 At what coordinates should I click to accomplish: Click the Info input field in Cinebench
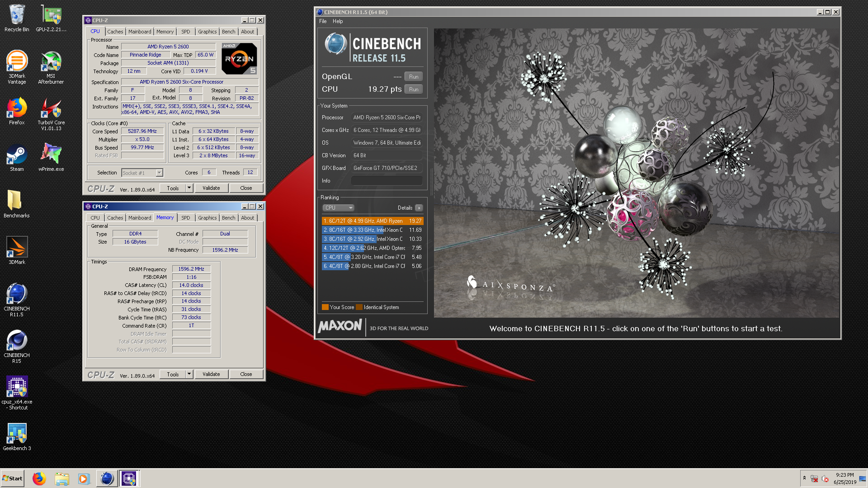coord(387,181)
